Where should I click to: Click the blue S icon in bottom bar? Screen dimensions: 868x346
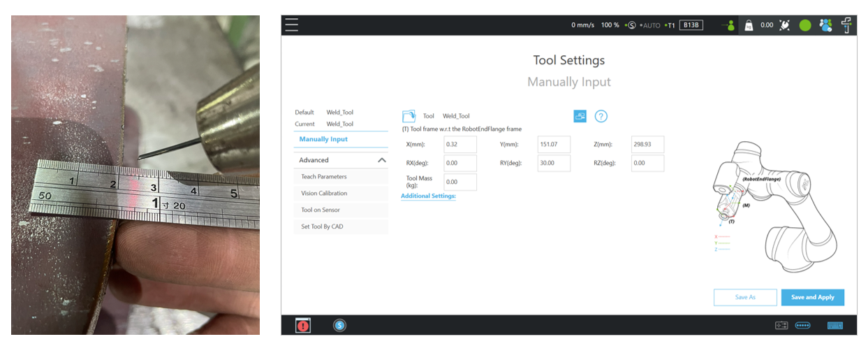[x=339, y=325]
